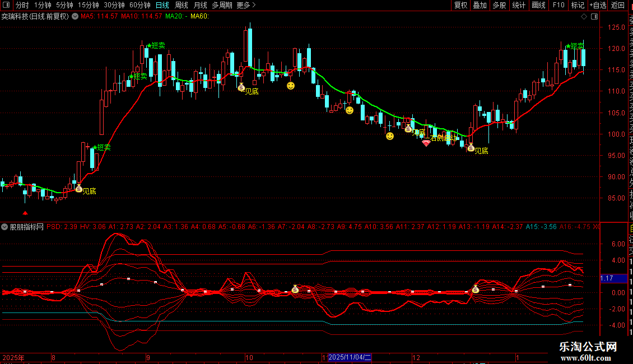Click 见底 money bag under October spike

click(241, 87)
